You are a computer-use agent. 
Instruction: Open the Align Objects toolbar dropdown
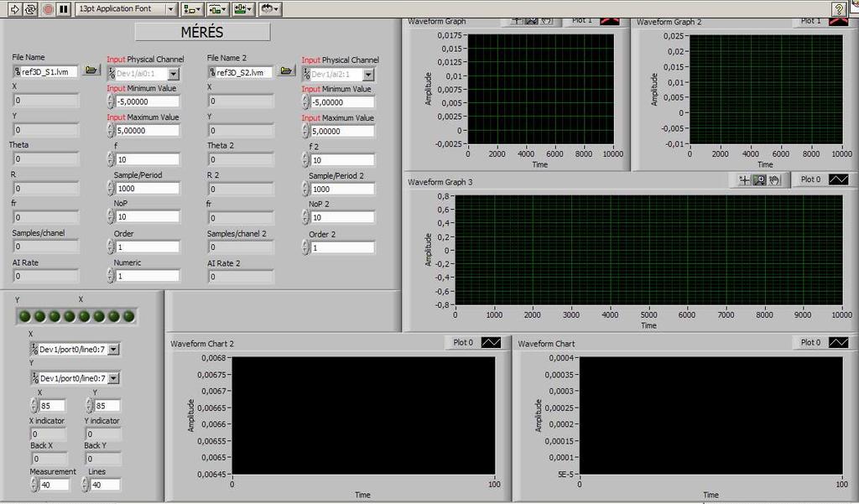192,8
